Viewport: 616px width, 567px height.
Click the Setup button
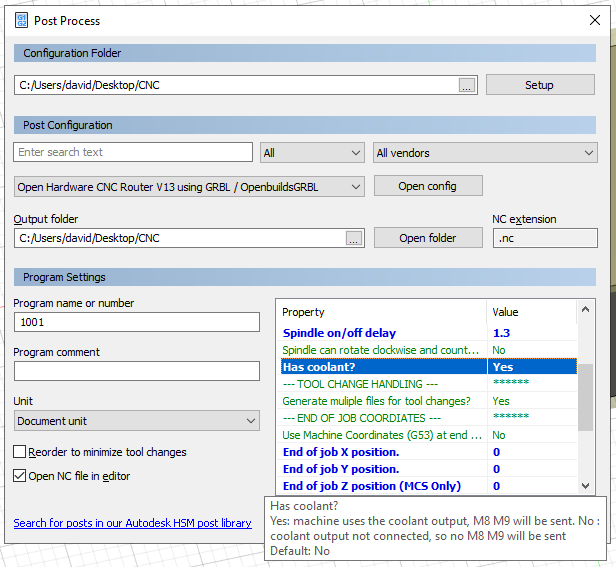point(539,85)
